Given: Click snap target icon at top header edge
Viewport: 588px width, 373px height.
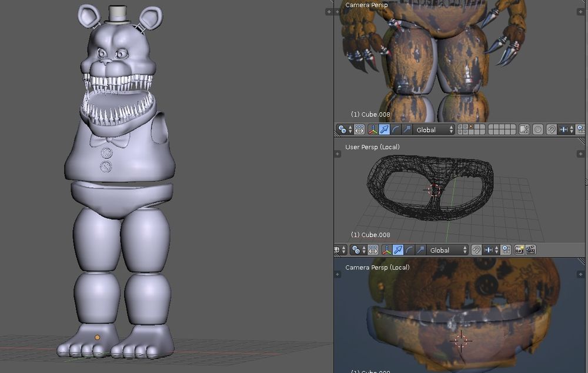Looking at the screenshot, I should pyautogui.click(x=581, y=129).
